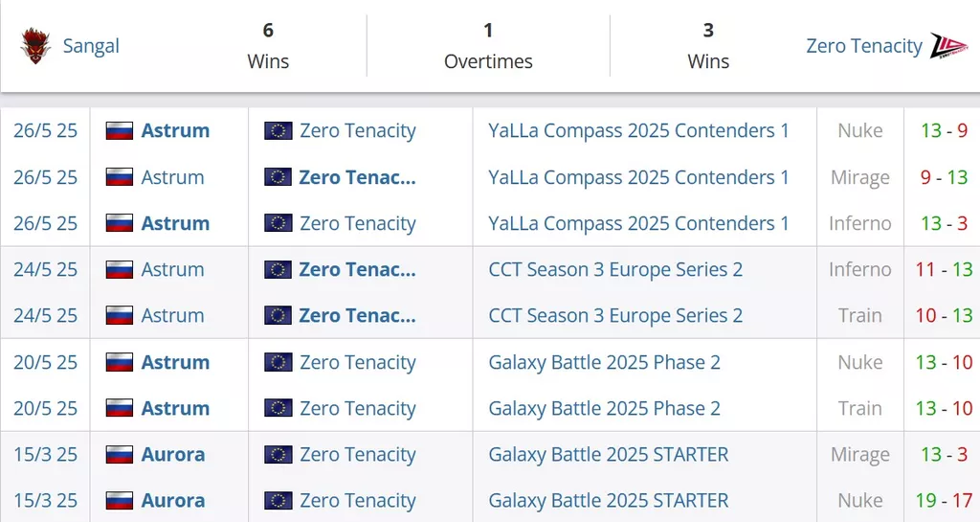Select bold Zero Tenac... in the 26/5 Mirage row
980x522 pixels.
pos(358,177)
